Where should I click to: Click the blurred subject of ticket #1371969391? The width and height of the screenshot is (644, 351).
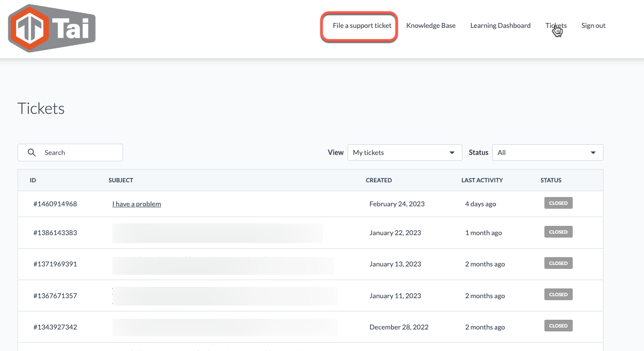click(223, 264)
